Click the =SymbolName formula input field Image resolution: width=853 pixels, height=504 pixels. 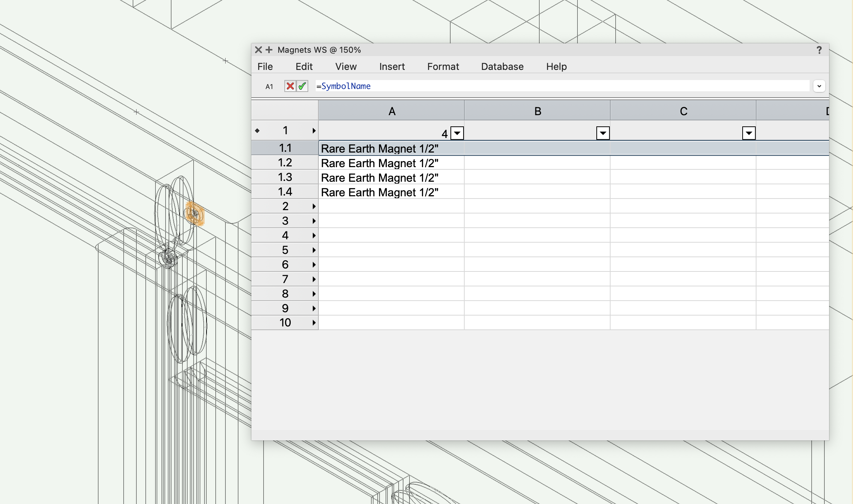(x=561, y=86)
